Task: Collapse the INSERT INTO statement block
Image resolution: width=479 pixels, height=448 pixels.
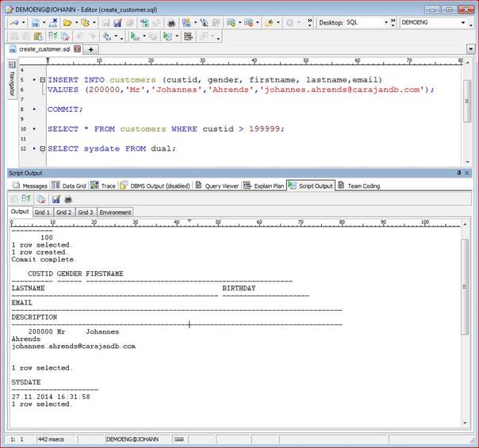Action: pyautogui.click(x=43, y=80)
